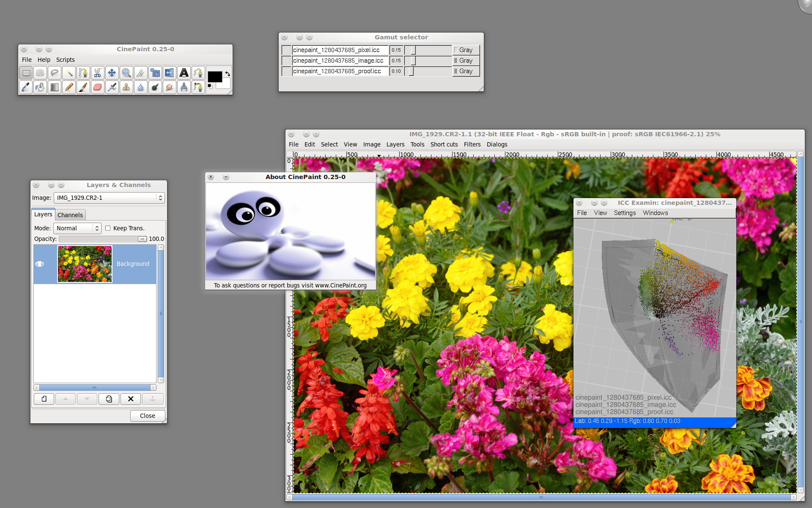Select the Paintbrush tool
Screen dimensions: 812x508
[x=83, y=87]
